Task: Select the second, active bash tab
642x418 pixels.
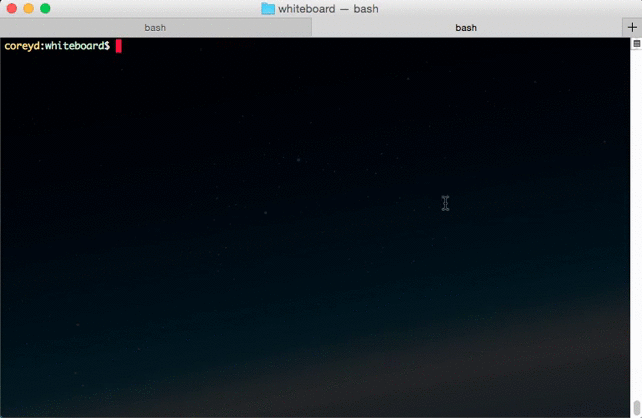Action: coord(466,27)
